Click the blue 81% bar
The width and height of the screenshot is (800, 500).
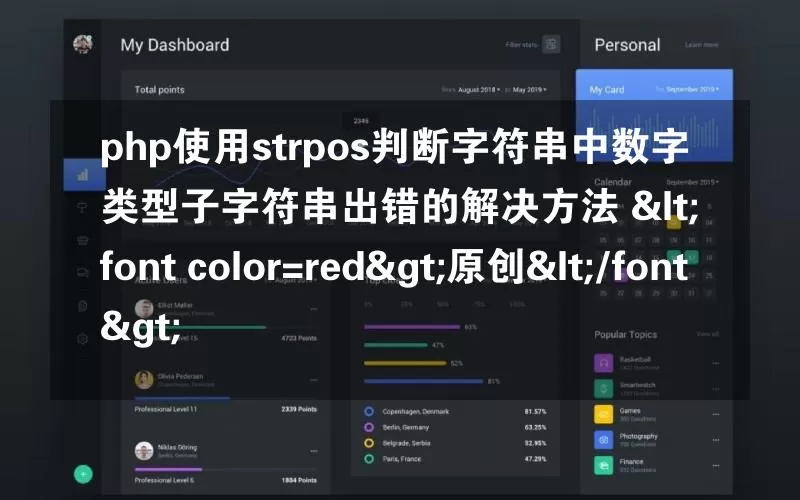423,381
